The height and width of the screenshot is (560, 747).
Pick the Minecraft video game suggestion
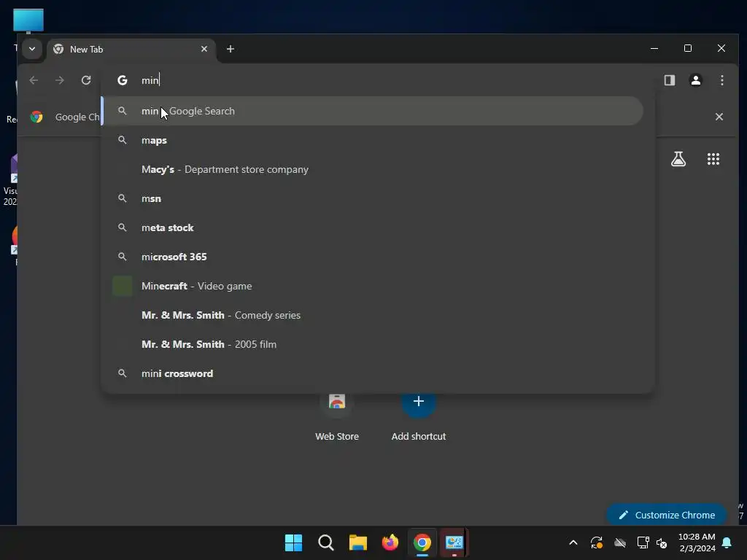point(373,286)
